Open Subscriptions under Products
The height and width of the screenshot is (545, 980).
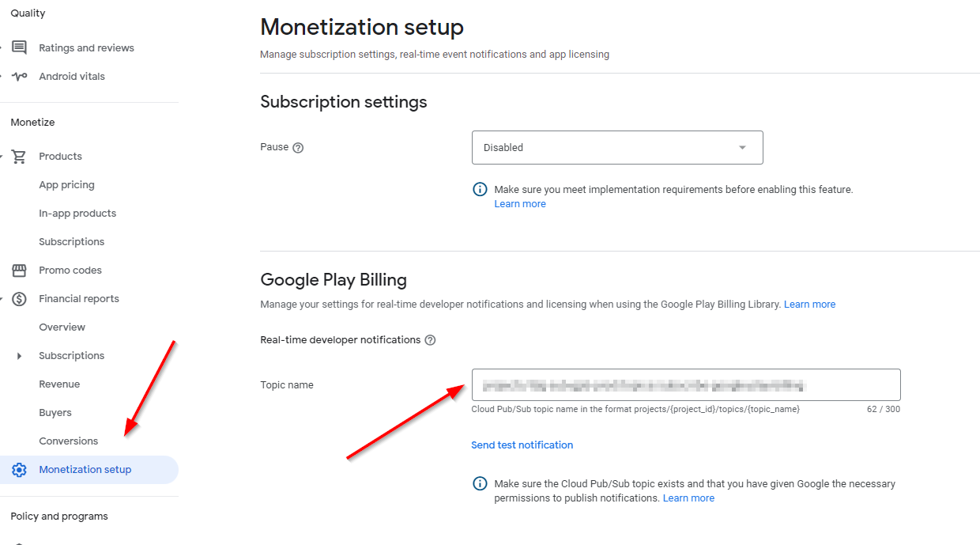pos(71,242)
